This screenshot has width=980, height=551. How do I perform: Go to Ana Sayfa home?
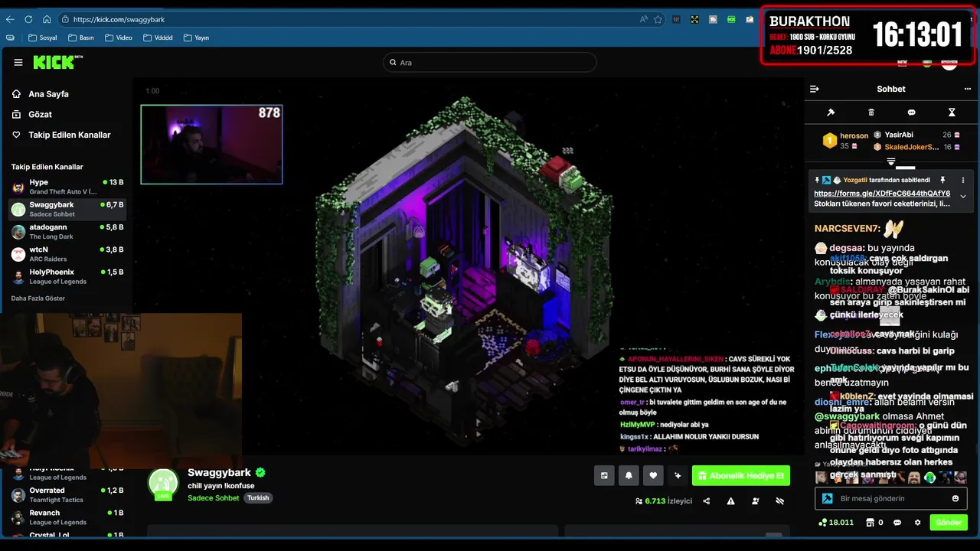tap(41, 94)
